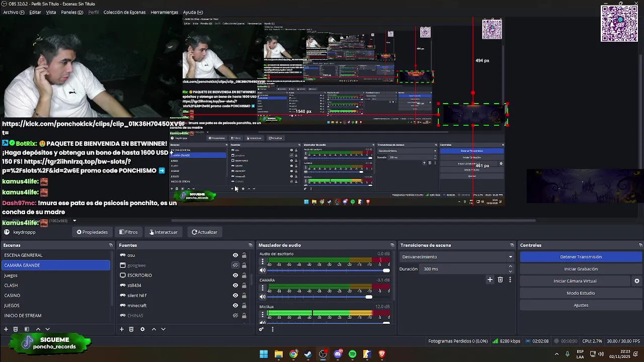Open CAMARA channel three-dot options

pyautogui.click(x=262, y=288)
